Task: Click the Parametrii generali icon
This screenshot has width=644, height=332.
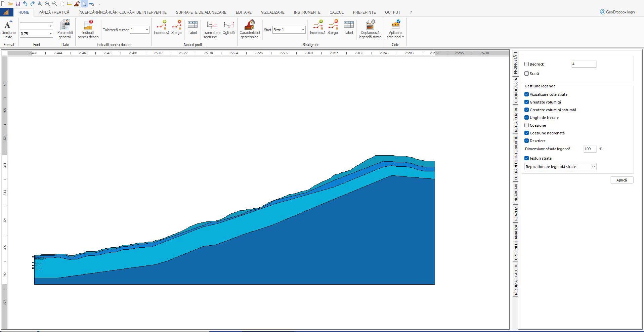Action: (x=65, y=29)
